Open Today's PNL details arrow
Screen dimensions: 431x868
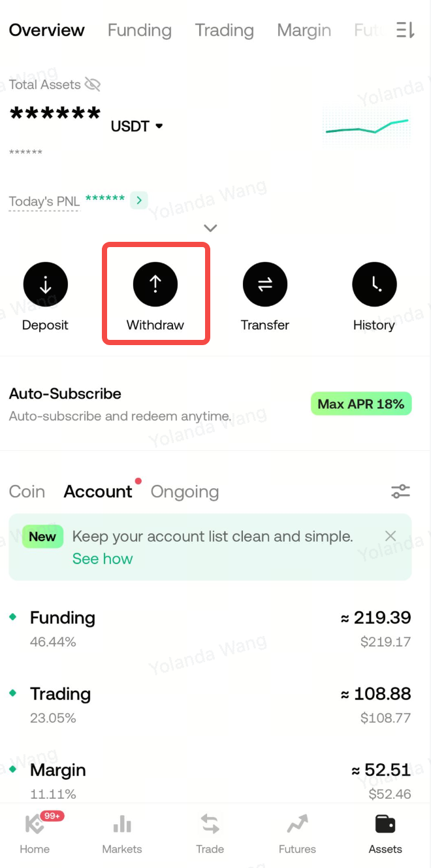138,200
